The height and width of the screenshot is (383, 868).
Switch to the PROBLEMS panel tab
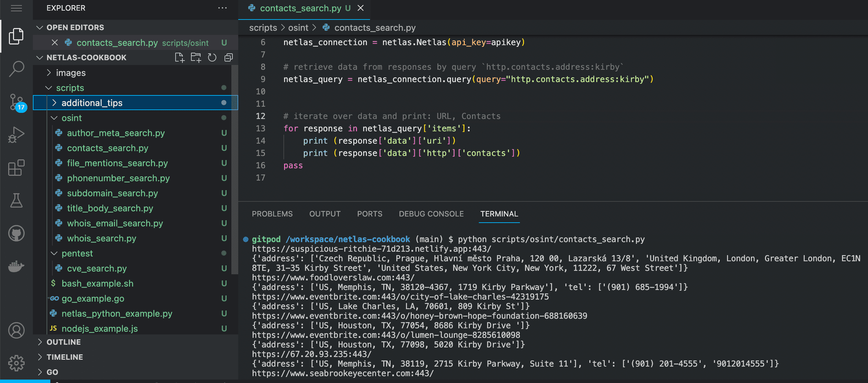pyautogui.click(x=272, y=214)
